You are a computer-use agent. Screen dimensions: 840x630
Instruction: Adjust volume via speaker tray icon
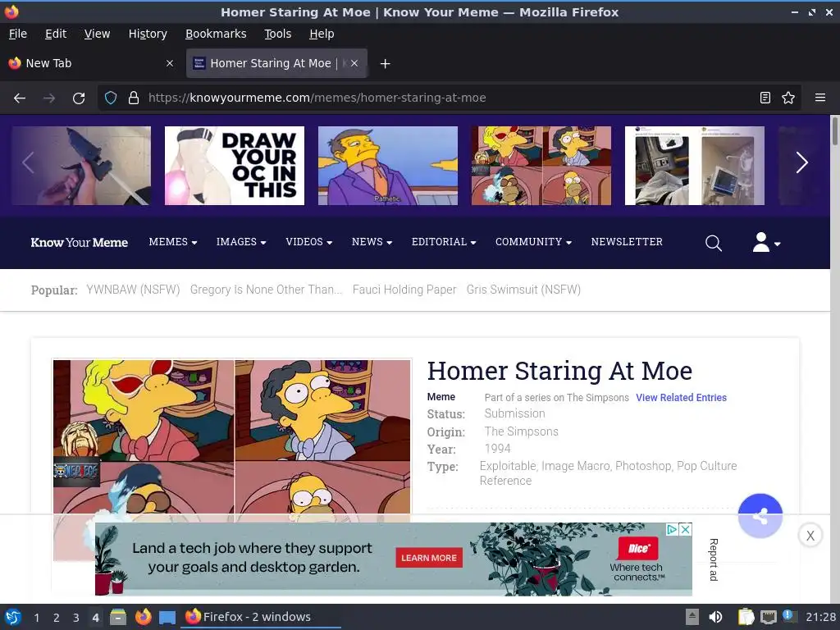pos(715,617)
